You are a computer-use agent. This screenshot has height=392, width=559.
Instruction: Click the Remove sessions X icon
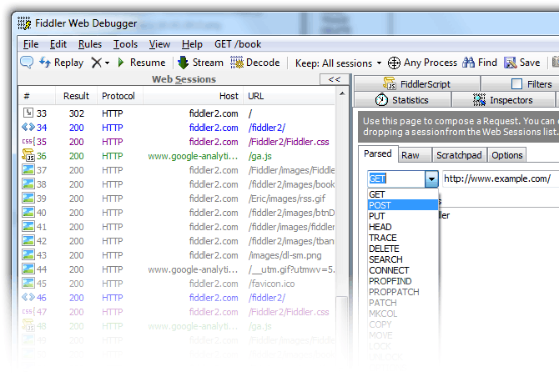(97, 63)
